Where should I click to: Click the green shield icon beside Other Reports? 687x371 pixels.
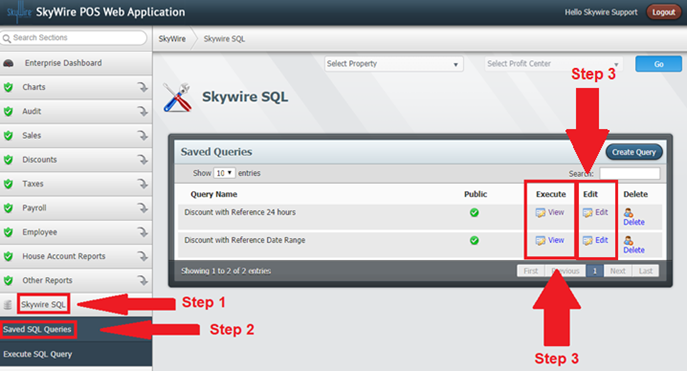(x=8, y=280)
